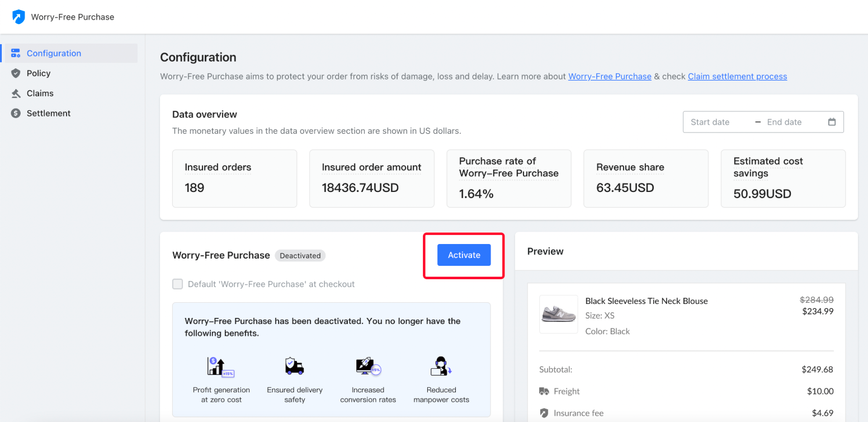Select the sneaker product thumbnail in preview
This screenshot has height=422, width=868.
coord(558,315)
